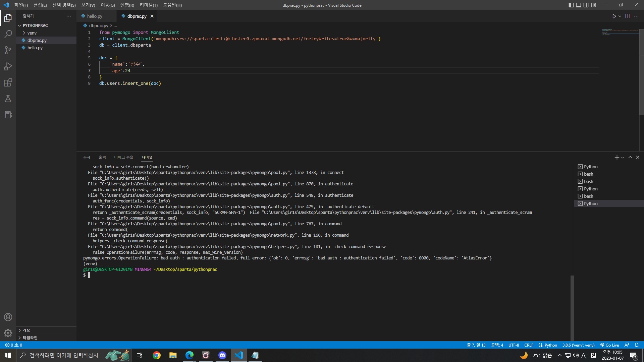Expand the venv folder
The height and width of the screenshot is (362, 644).
click(x=46, y=33)
